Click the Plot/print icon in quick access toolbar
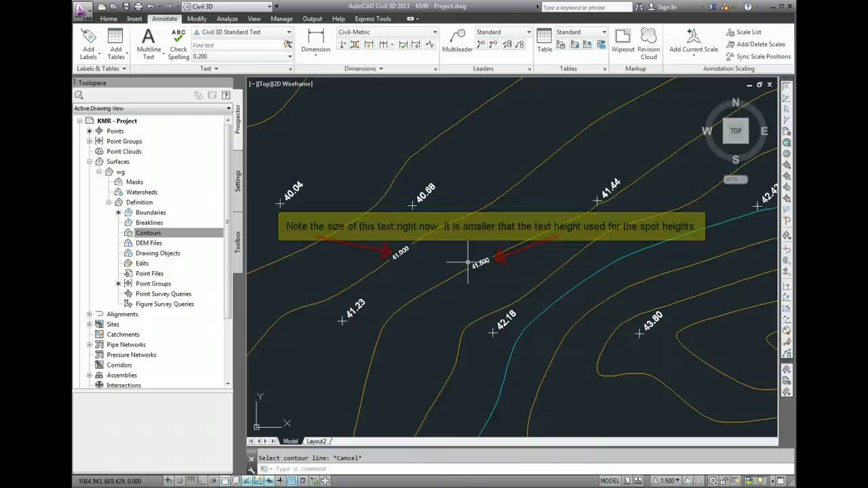868x488 pixels. coord(138,7)
